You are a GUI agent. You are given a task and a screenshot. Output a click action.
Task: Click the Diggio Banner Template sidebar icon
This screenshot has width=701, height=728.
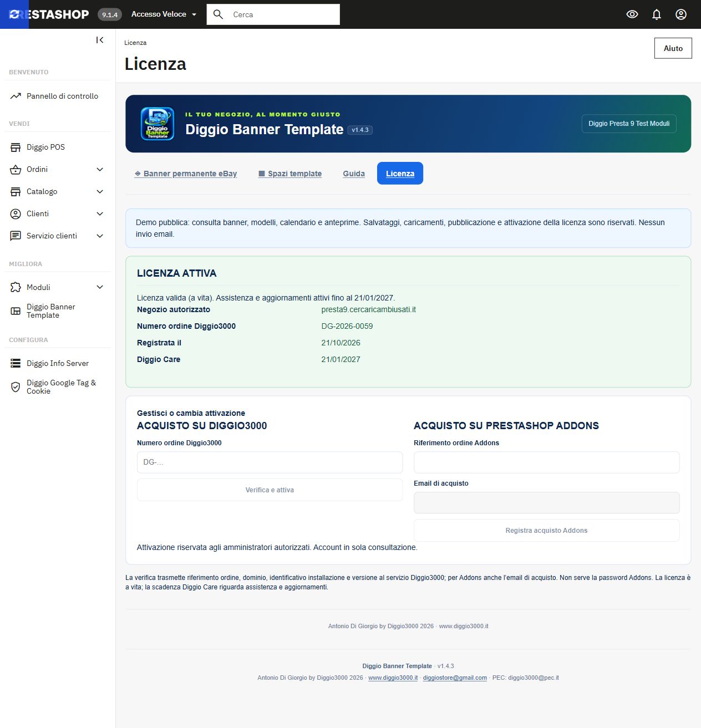tap(16, 311)
